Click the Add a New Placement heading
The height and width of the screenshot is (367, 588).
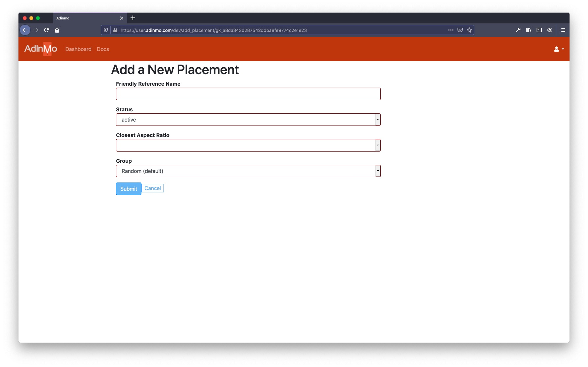coord(175,70)
